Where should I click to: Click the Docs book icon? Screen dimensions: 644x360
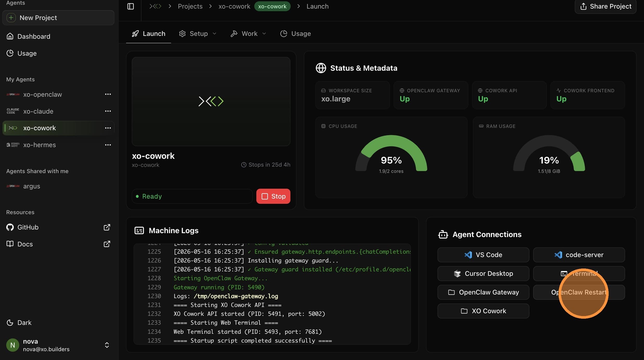(10, 244)
